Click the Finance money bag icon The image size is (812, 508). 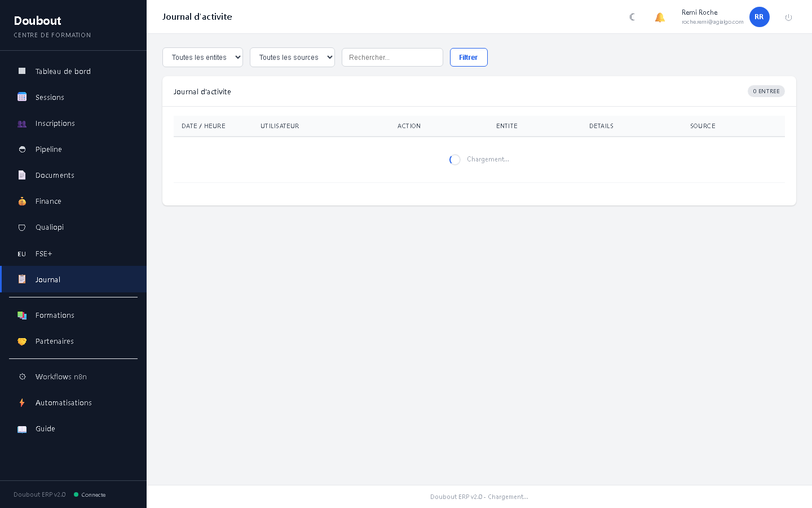point(22,201)
